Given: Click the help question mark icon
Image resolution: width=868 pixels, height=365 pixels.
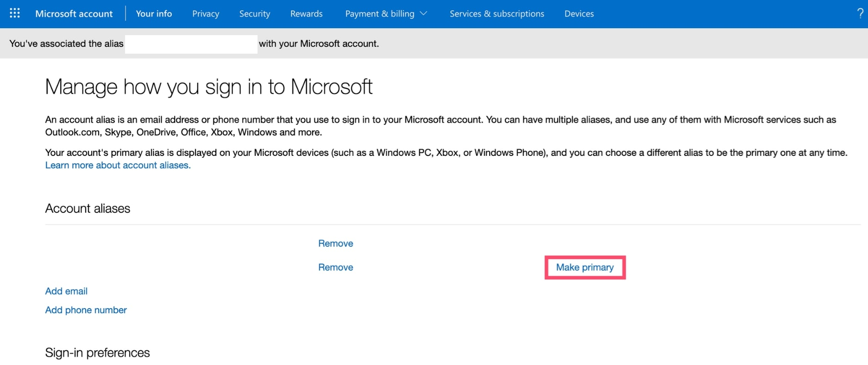Looking at the screenshot, I should (x=860, y=13).
